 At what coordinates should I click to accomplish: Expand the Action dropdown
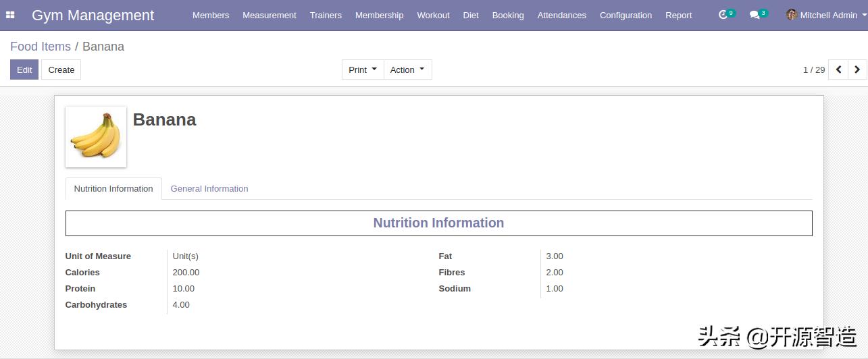tap(407, 70)
